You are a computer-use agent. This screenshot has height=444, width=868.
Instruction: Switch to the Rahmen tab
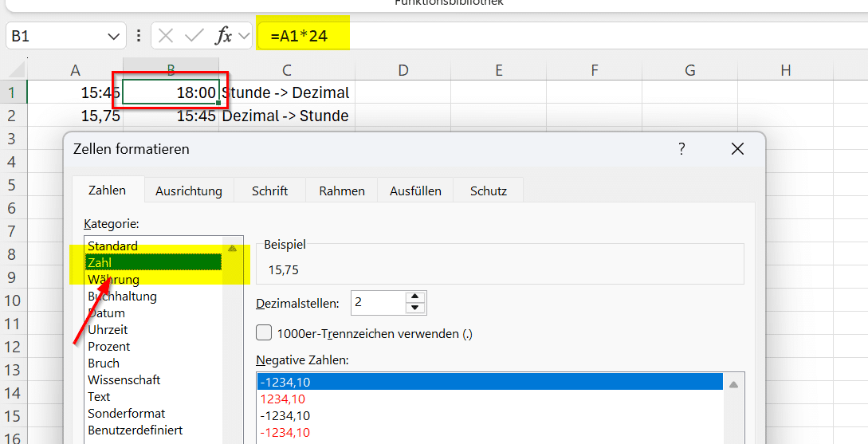(342, 191)
